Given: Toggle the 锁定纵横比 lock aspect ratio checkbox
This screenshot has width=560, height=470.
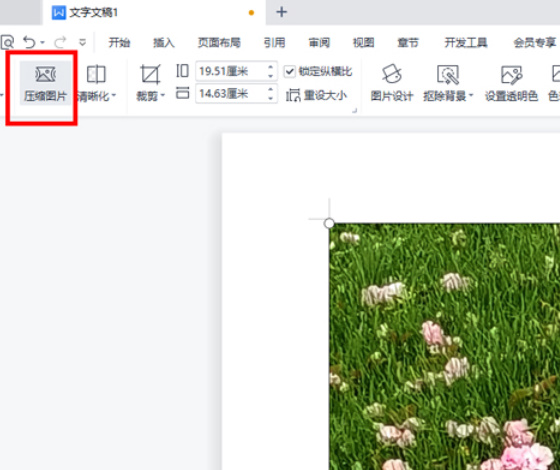Looking at the screenshot, I should pos(290,71).
